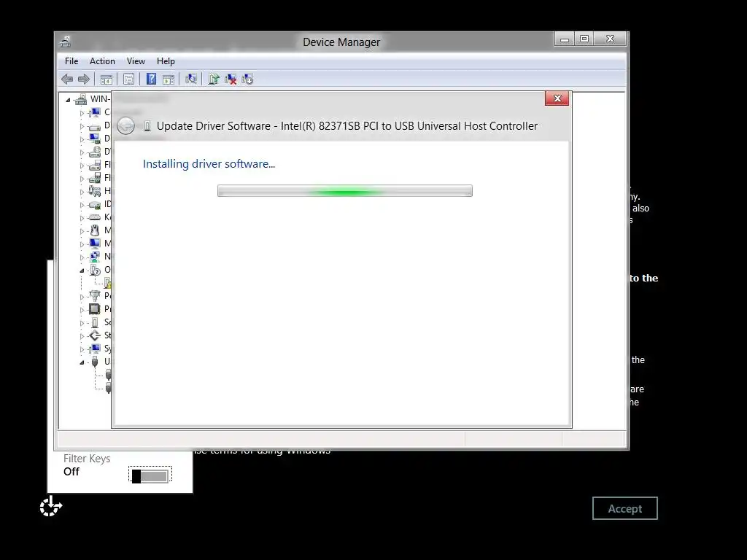
Task: Select the Universal Serial Bus controllers plug icon
Action: [95, 362]
